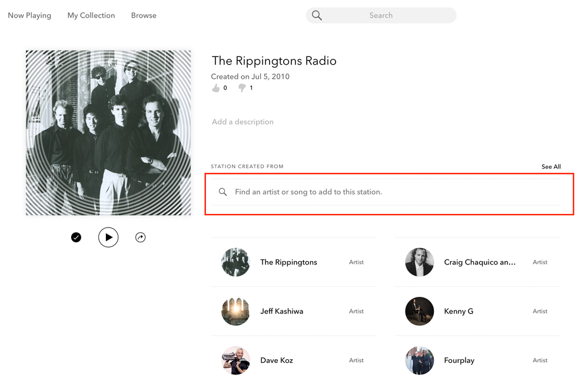The height and width of the screenshot is (381, 588).
Task: Open the Browse section
Action: click(x=144, y=16)
